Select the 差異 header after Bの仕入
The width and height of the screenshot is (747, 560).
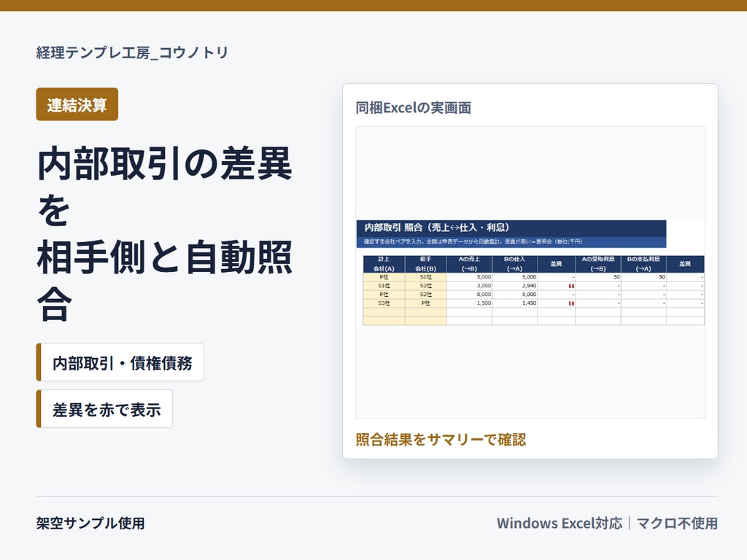tap(557, 264)
